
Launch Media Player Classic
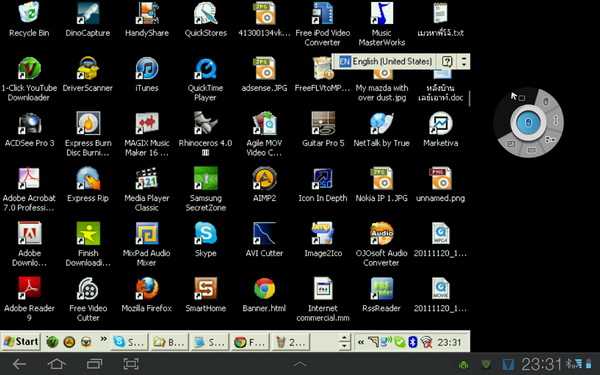[x=147, y=189]
